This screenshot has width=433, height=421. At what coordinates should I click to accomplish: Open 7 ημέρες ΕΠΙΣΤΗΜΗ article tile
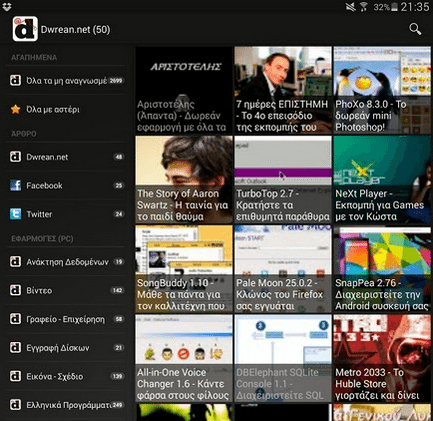coord(283,90)
